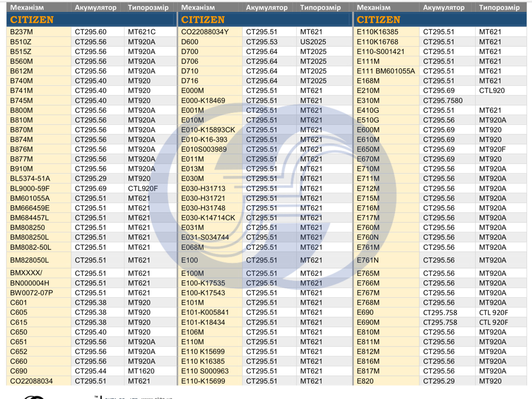Click the CO22088034Y mechanism cell
This screenshot has width=532, height=399.
(x=205, y=32)
